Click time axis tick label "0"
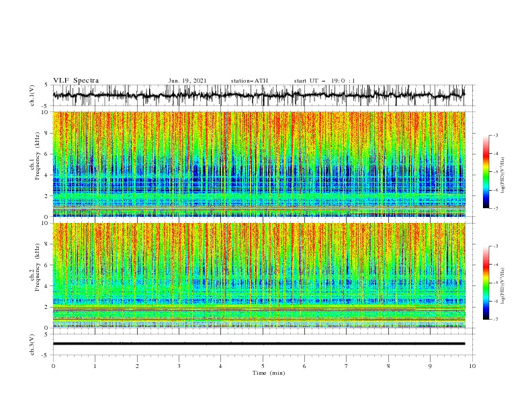 pos(53,366)
